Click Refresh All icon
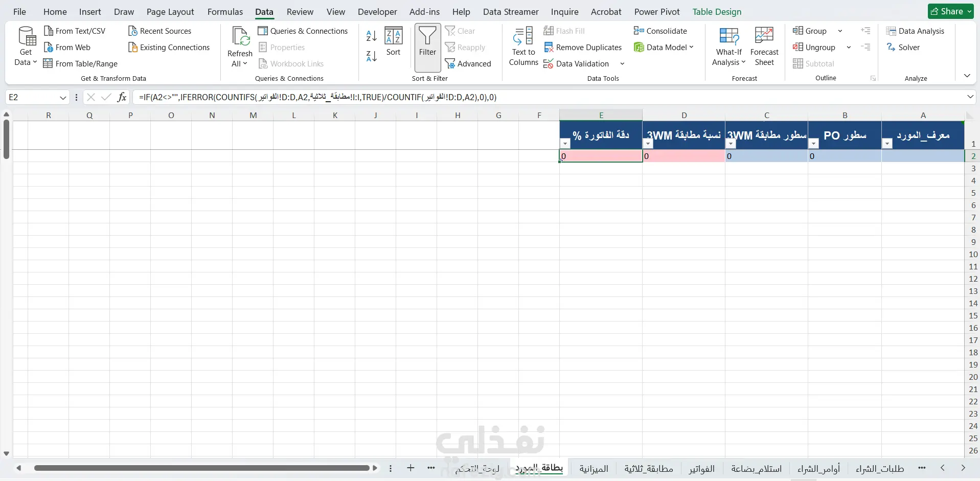The width and height of the screenshot is (980, 481). point(240,37)
